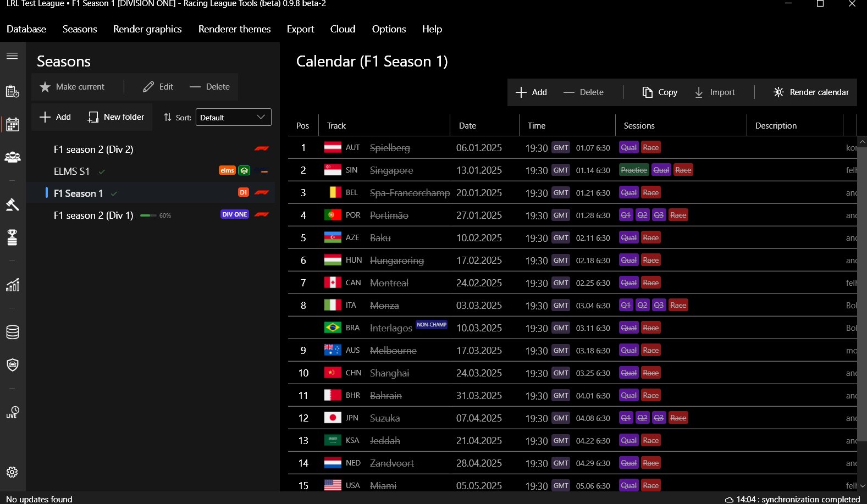Open the drivers group sidebar icon

pyautogui.click(x=12, y=157)
